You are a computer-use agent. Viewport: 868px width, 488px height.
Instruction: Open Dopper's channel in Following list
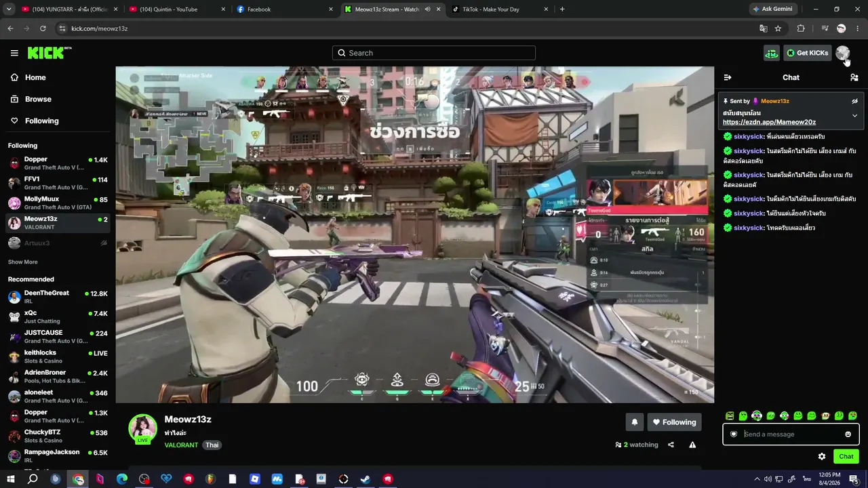point(58,163)
